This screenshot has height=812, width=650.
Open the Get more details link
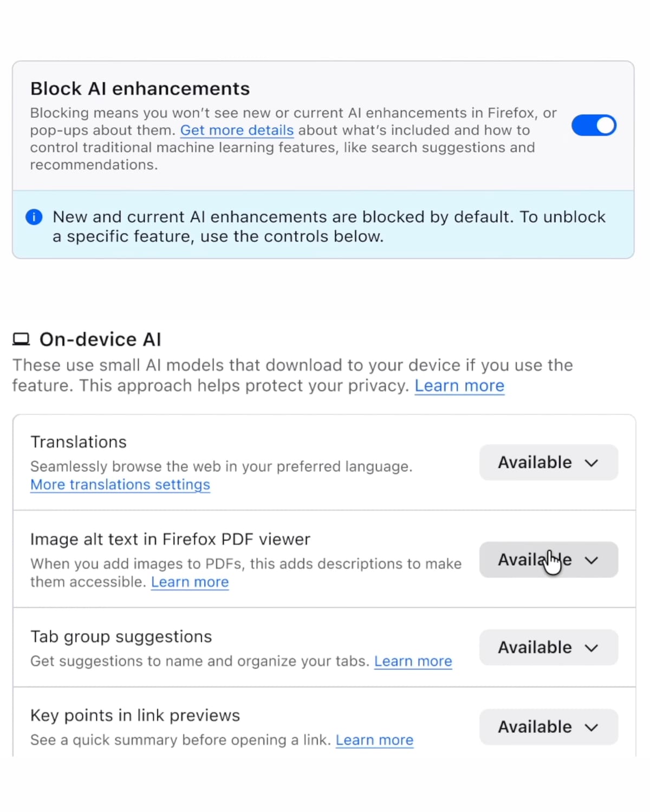(237, 130)
